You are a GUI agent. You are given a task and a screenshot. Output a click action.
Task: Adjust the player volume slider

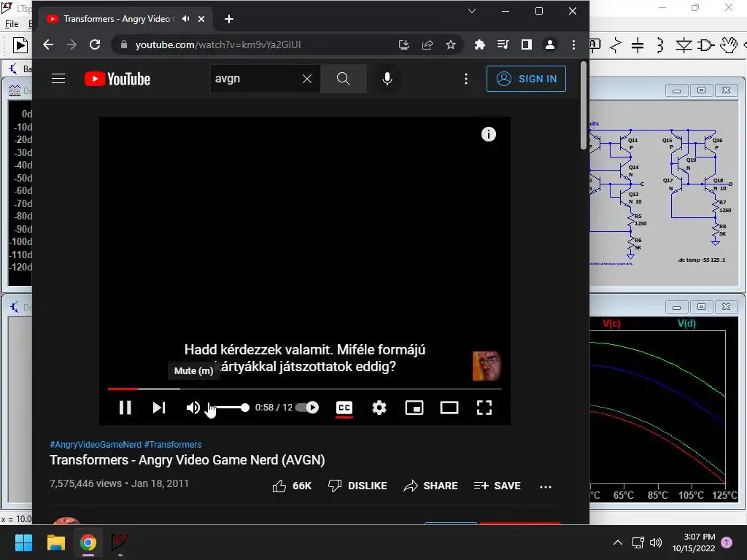coord(228,408)
